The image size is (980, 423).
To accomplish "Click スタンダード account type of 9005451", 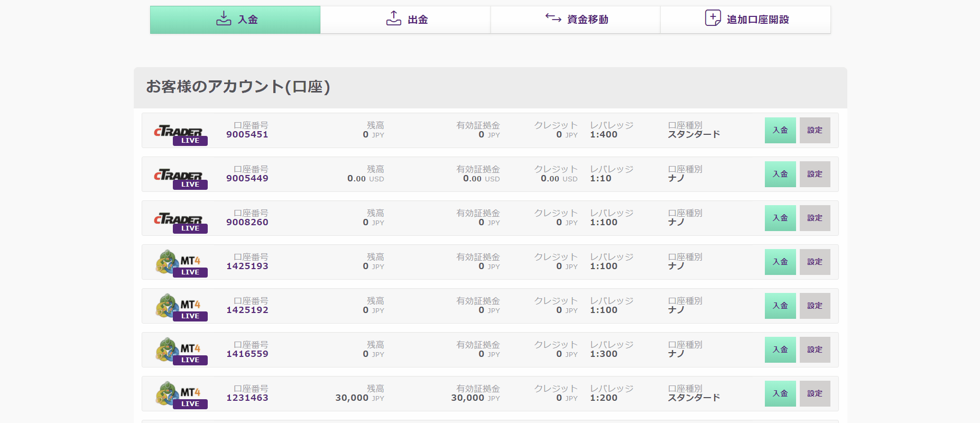I will (x=694, y=134).
